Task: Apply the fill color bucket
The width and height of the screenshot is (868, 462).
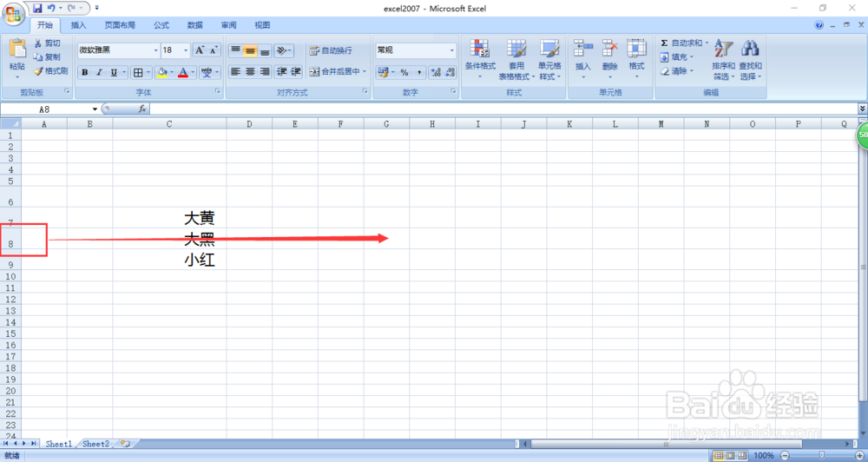Action: 161,72
